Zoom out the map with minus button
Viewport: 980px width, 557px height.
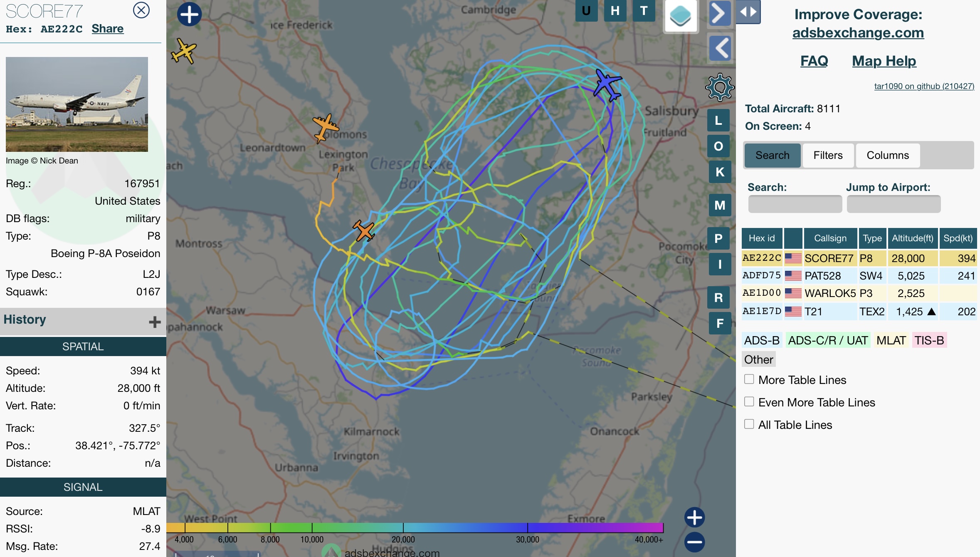pos(694,542)
